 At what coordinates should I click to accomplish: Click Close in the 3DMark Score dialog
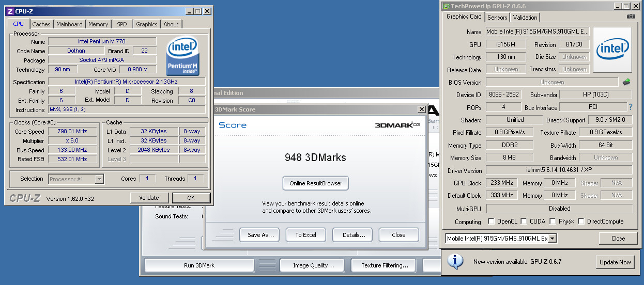pos(398,235)
